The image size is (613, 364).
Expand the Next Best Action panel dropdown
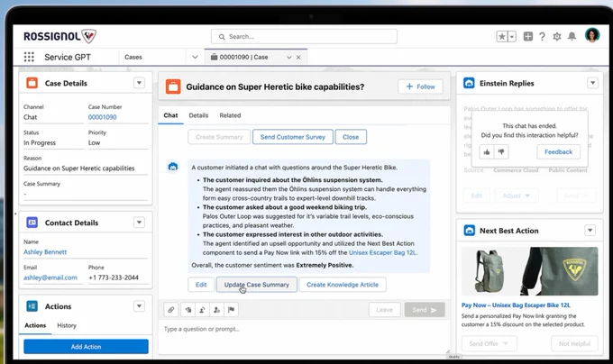tap(590, 231)
